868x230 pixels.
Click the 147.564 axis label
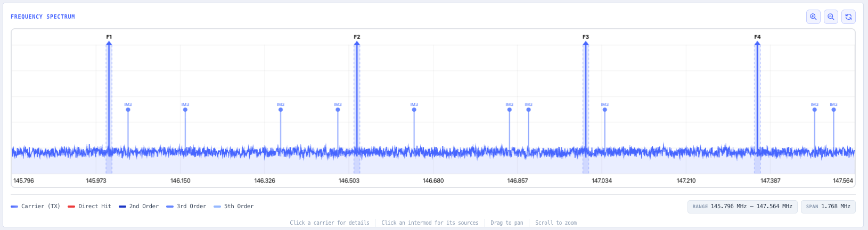843,181
